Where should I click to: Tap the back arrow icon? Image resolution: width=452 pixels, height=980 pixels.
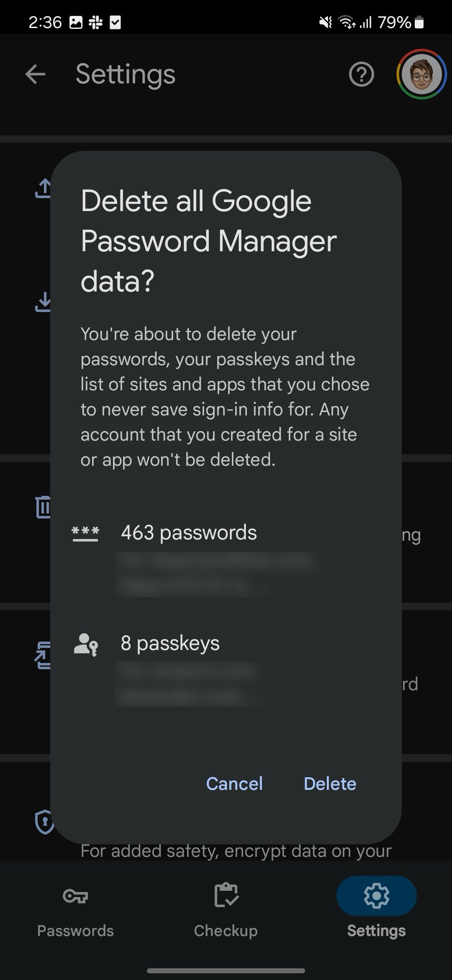35,75
